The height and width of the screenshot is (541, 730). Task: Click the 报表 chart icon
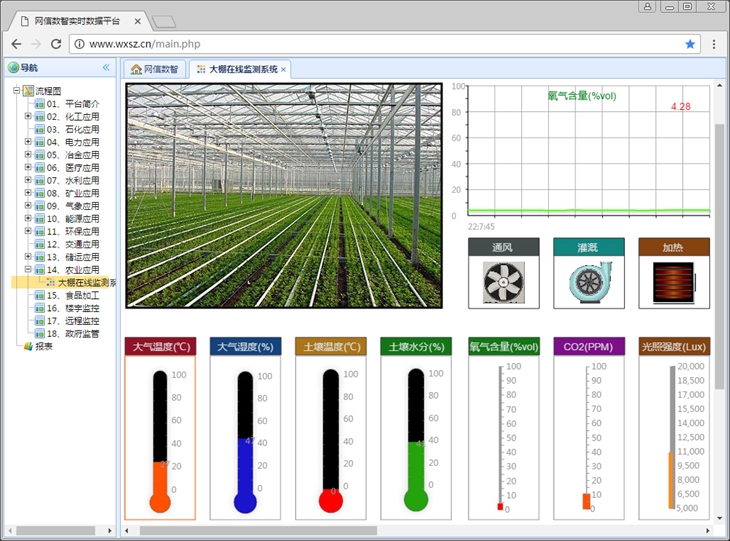pyautogui.click(x=29, y=346)
